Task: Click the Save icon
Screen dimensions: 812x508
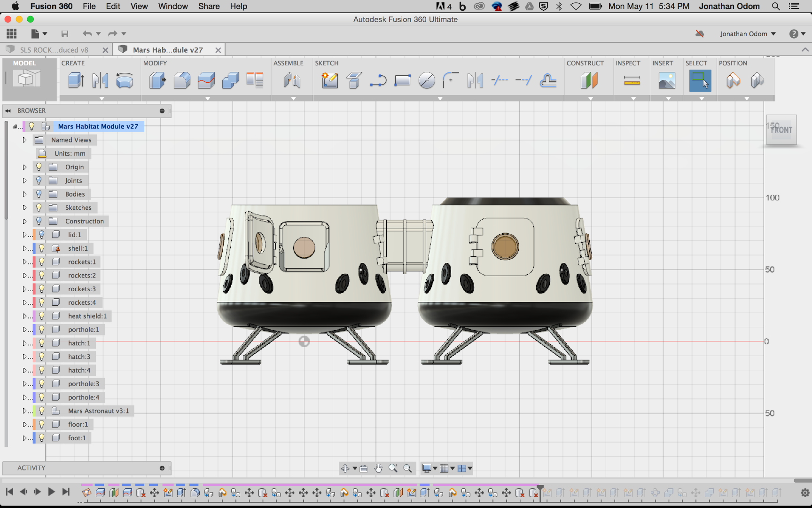Action: click(x=65, y=33)
